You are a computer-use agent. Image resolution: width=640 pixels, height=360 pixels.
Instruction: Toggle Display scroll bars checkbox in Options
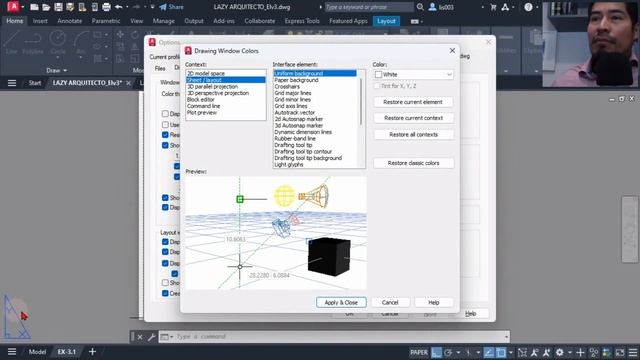pos(165,113)
